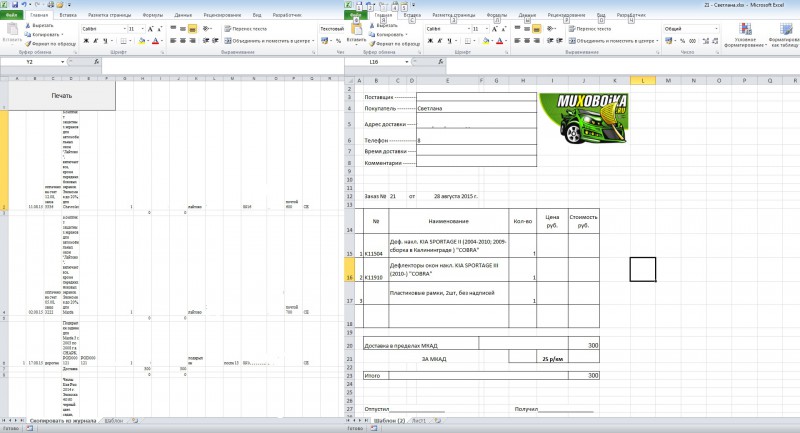Cut selection using Вырезать in left window
Screen dimensions: 800x433
click(39, 26)
